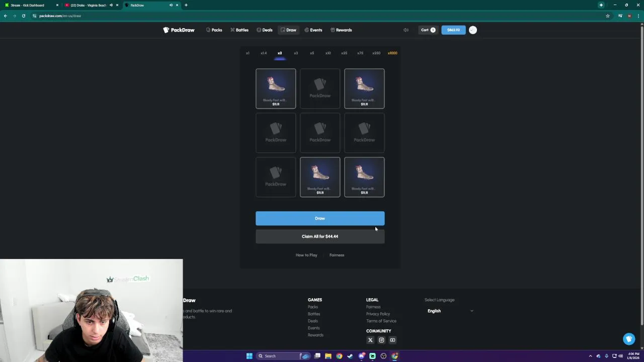Screen dimensions: 644x362
Task: Open the Packs page
Action: [x=214, y=30]
